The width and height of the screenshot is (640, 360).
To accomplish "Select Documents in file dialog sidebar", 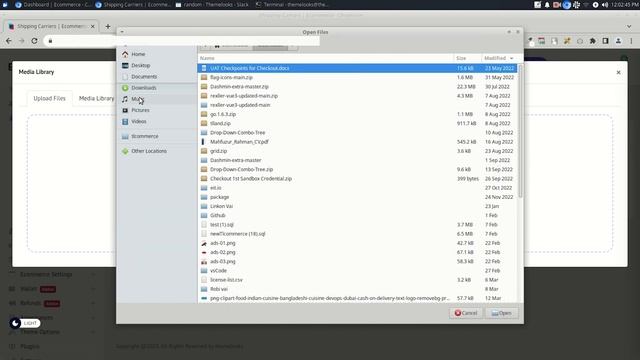I will point(144,76).
